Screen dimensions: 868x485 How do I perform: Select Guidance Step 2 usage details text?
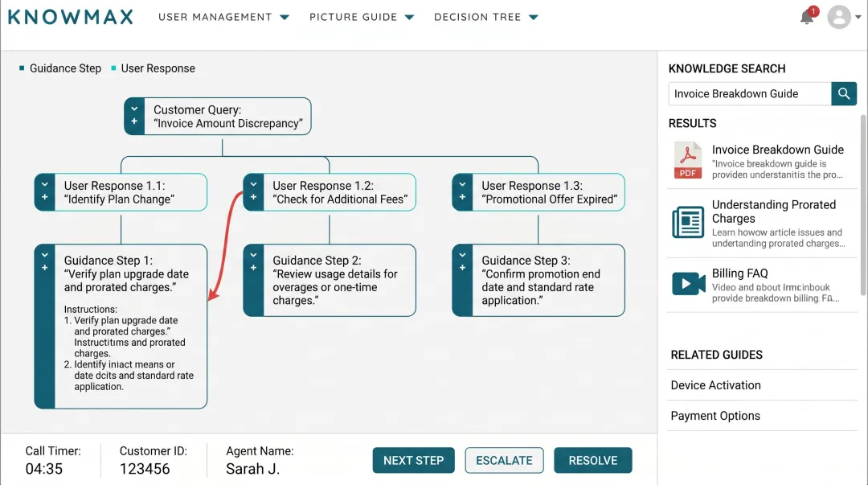pyautogui.click(x=335, y=287)
